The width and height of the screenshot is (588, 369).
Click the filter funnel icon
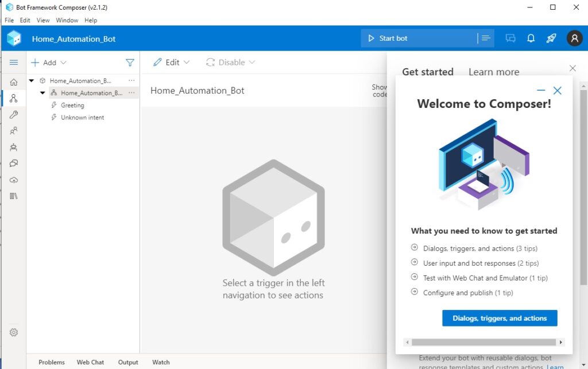click(130, 63)
